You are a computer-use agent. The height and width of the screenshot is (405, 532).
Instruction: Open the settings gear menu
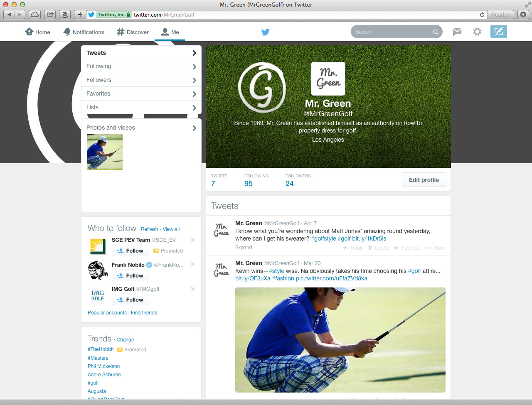tap(477, 32)
